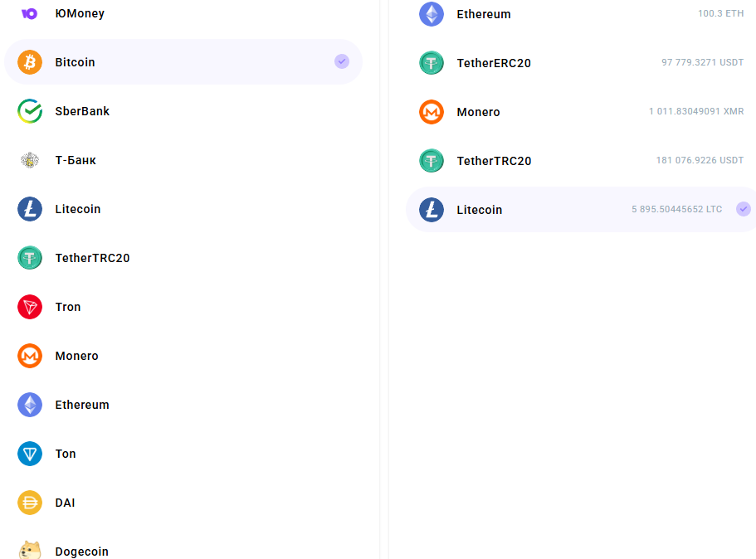Click the 181 076.9226 USDT reserve amount
Image resolution: width=756 pixels, height=559 pixels.
[x=700, y=161]
